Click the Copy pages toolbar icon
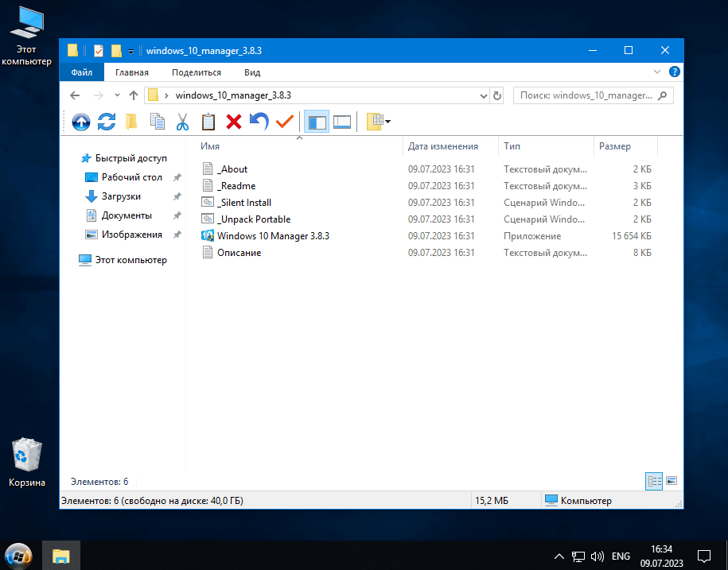This screenshot has height=570, width=728. tap(158, 122)
